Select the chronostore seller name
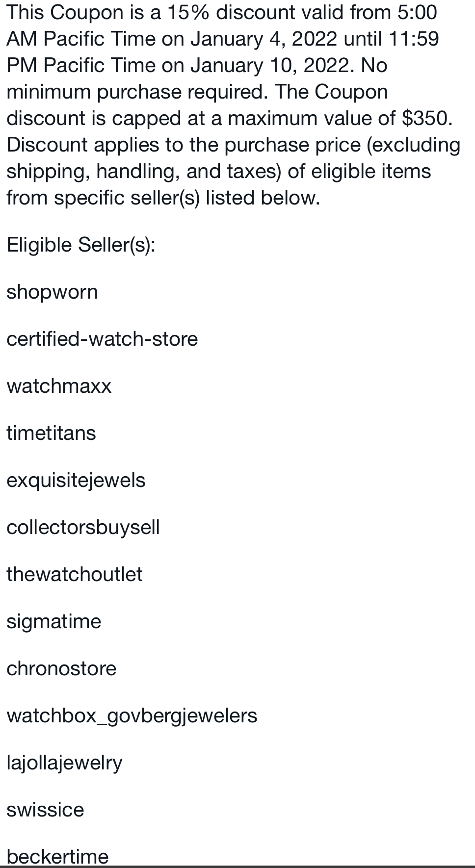Image resolution: width=475 pixels, height=868 pixels. [61, 669]
